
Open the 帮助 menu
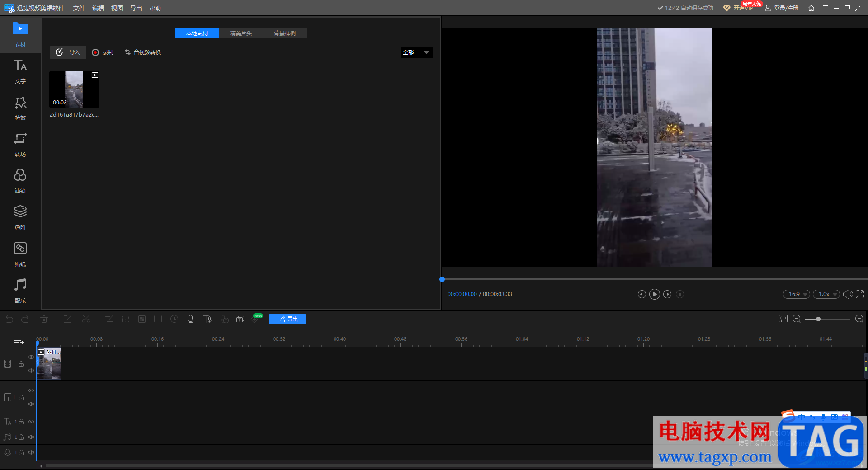point(155,8)
